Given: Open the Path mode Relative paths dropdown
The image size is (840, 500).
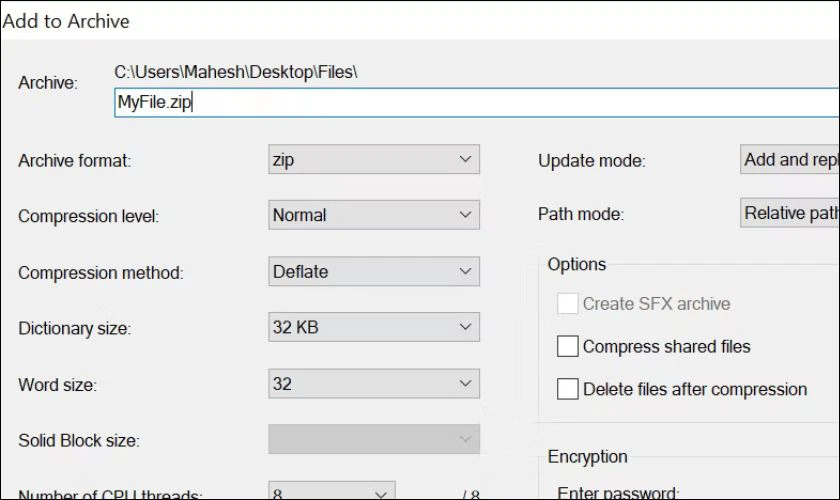Looking at the screenshot, I should tap(790, 213).
